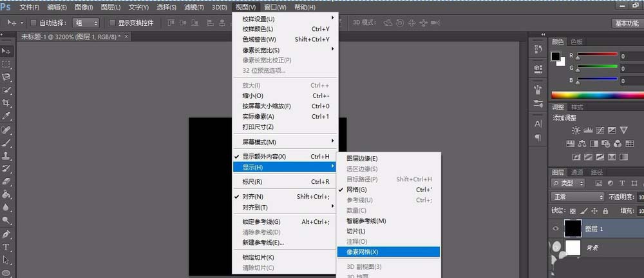Close the 未标题-1 document tab
Viewport: 644px width, 278px height.
126,37
